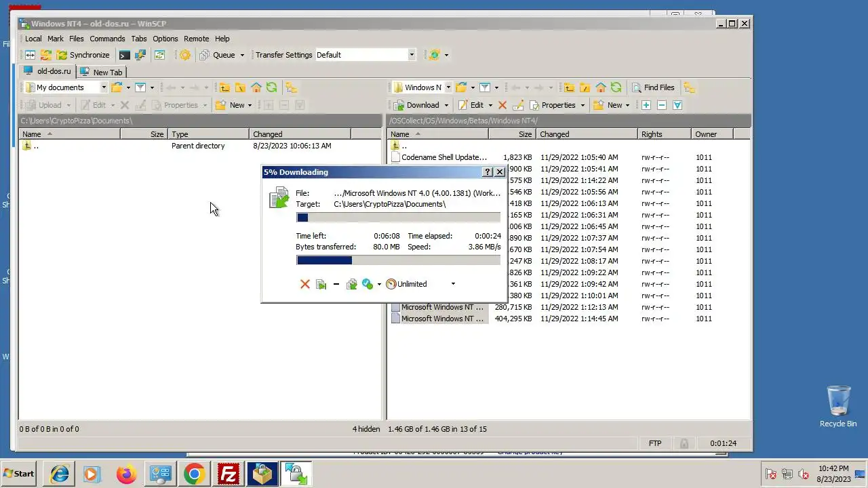
Task: Open the New Tab tab
Action: pos(101,72)
